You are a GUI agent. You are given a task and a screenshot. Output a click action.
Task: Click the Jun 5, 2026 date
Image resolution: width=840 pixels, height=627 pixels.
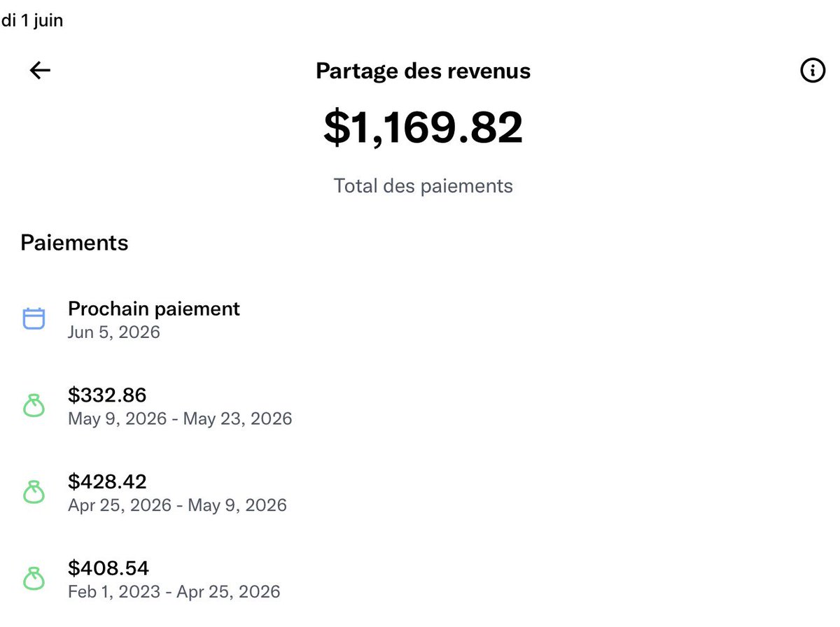point(114,332)
